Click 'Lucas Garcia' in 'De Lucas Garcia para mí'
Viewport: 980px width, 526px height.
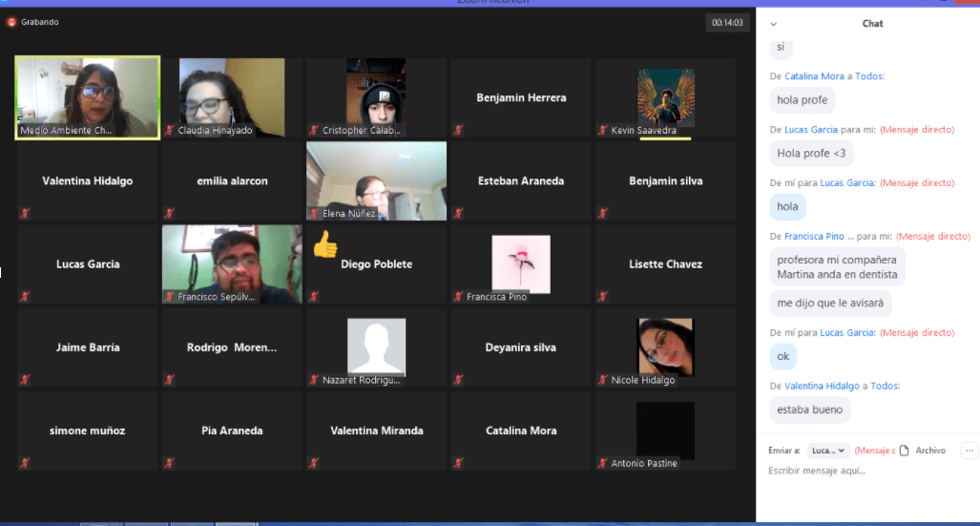point(811,130)
